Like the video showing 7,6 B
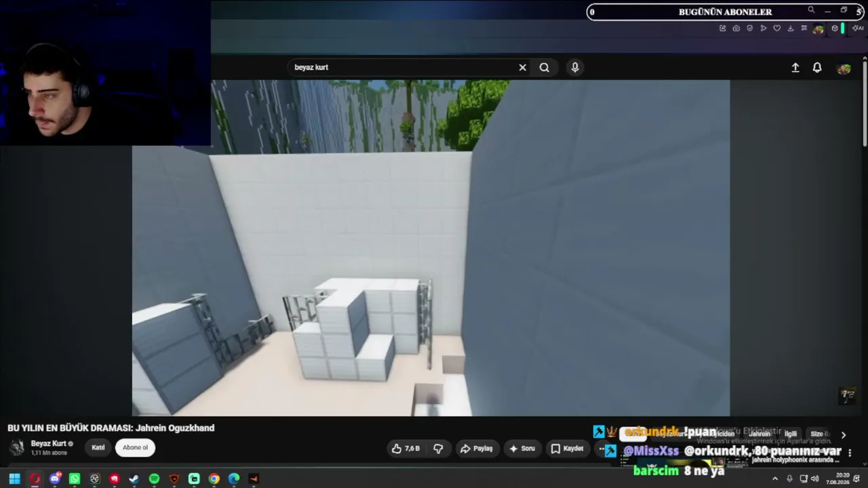The height and width of the screenshot is (488, 868). pos(406,449)
